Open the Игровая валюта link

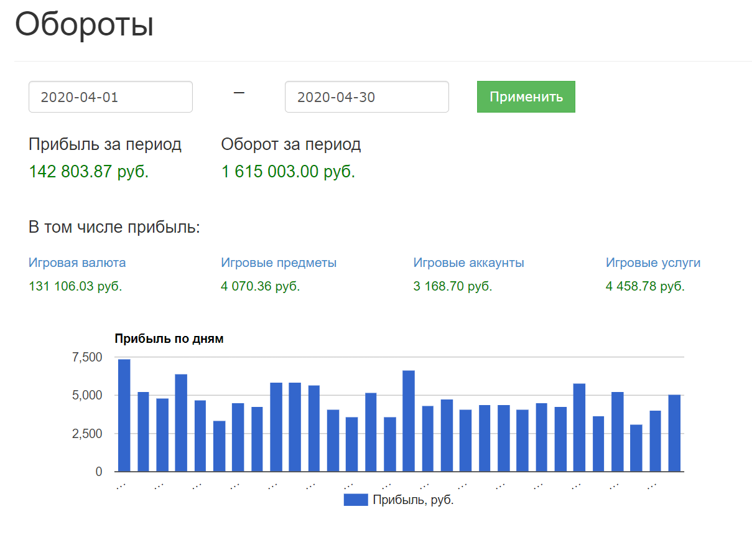point(77,263)
